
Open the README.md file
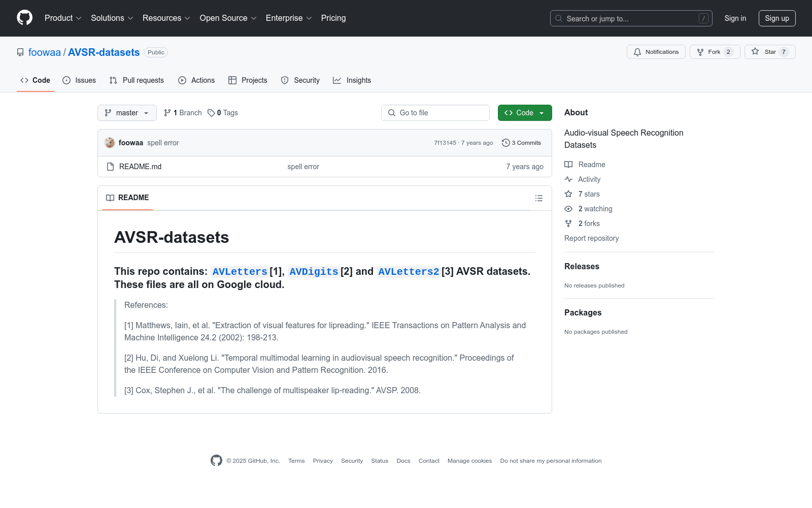140,167
